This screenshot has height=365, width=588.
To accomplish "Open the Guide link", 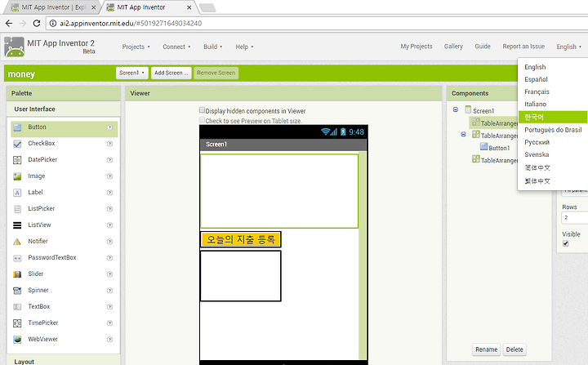I will (x=483, y=47).
